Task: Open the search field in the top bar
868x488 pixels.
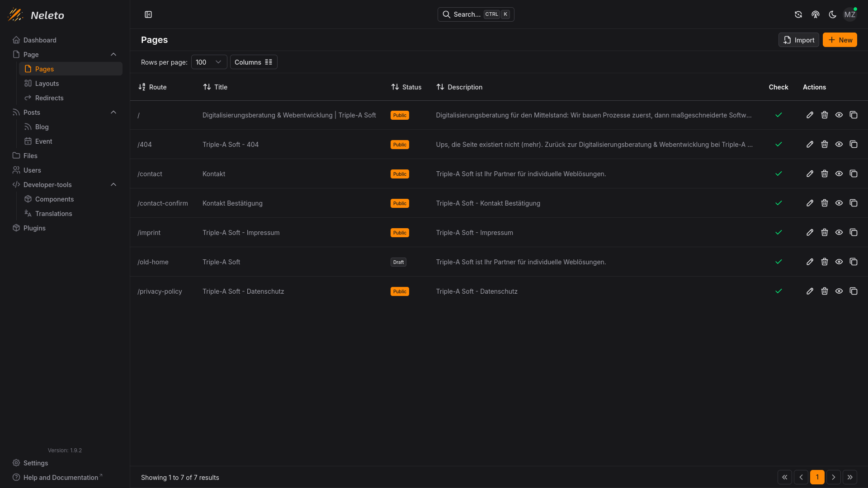Action: click(476, 14)
